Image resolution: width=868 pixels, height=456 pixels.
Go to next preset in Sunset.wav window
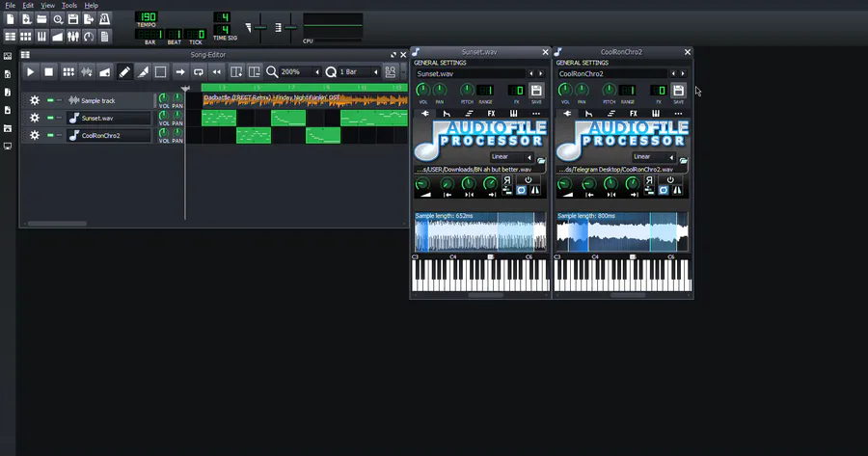pyautogui.click(x=541, y=73)
